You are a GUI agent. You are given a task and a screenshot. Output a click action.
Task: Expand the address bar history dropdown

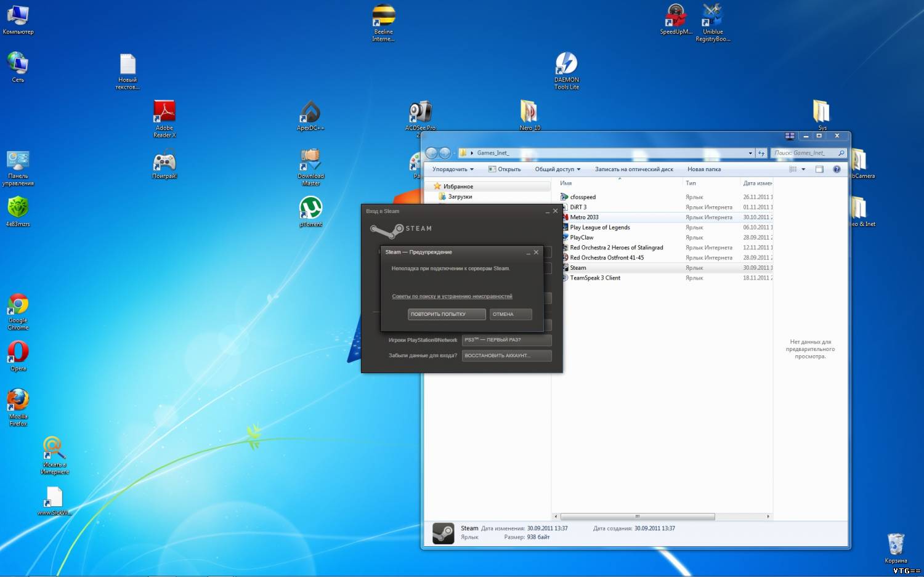click(750, 153)
